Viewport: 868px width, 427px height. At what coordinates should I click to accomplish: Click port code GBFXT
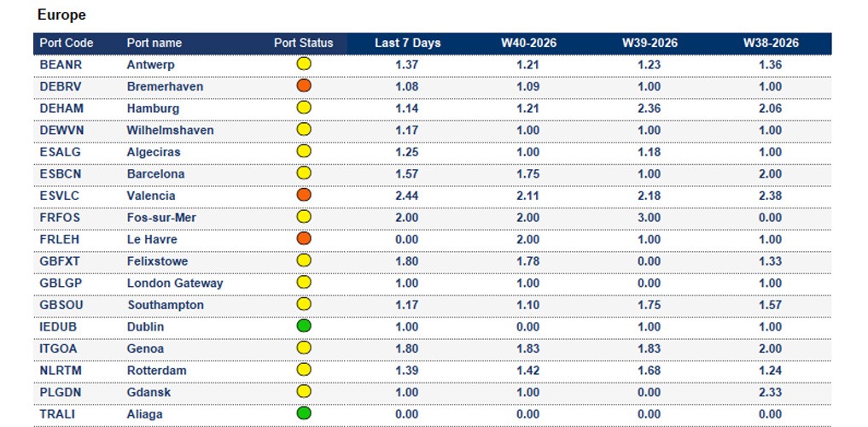coord(60,261)
